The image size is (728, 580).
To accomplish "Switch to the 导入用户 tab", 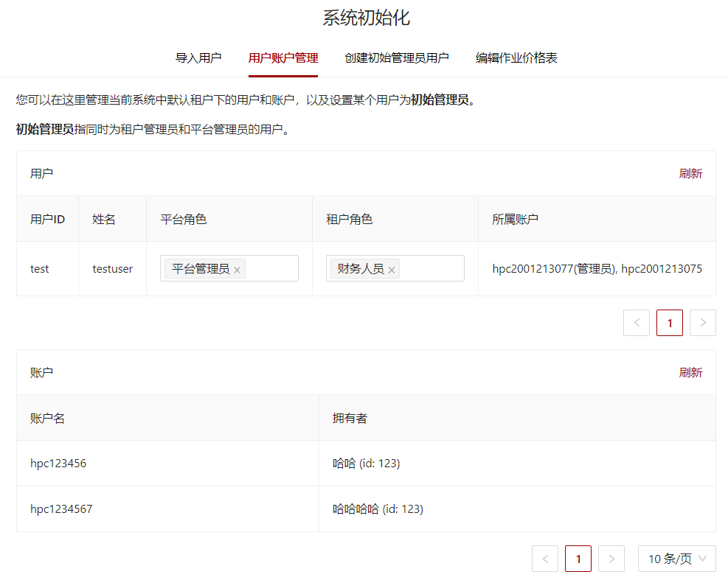I will [x=198, y=57].
